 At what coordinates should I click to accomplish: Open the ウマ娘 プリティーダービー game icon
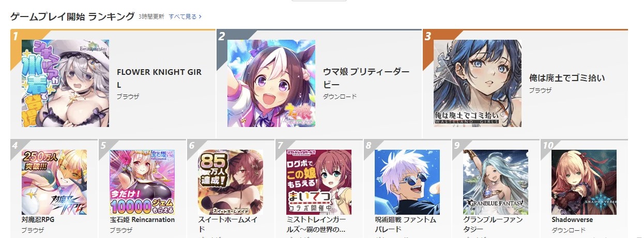(271, 83)
